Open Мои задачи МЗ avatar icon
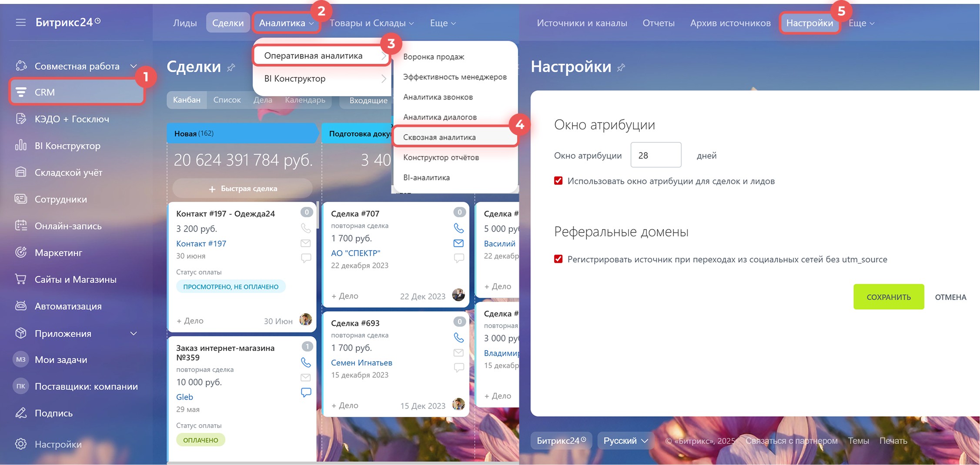This screenshot has height=465, width=980. tap(21, 359)
